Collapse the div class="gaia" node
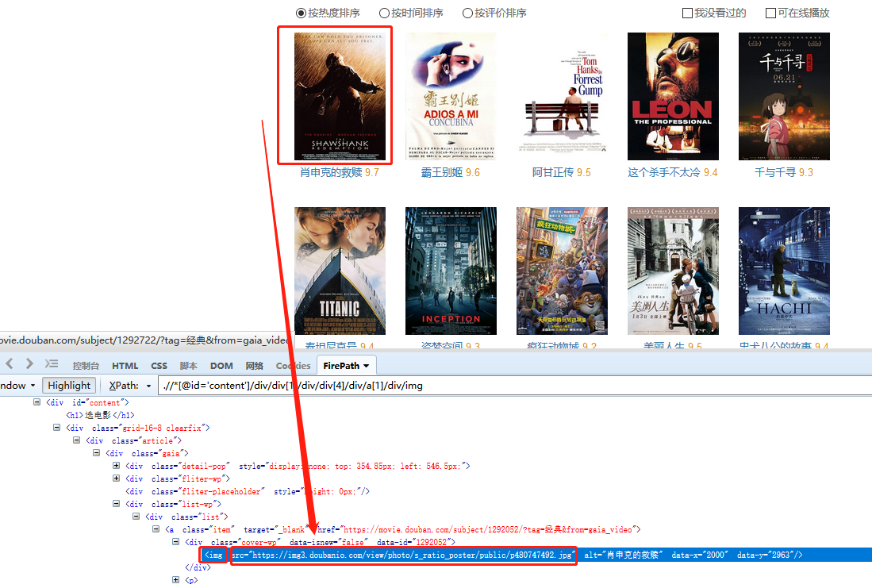This screenshot has height=588, width=872. point(97,453)
